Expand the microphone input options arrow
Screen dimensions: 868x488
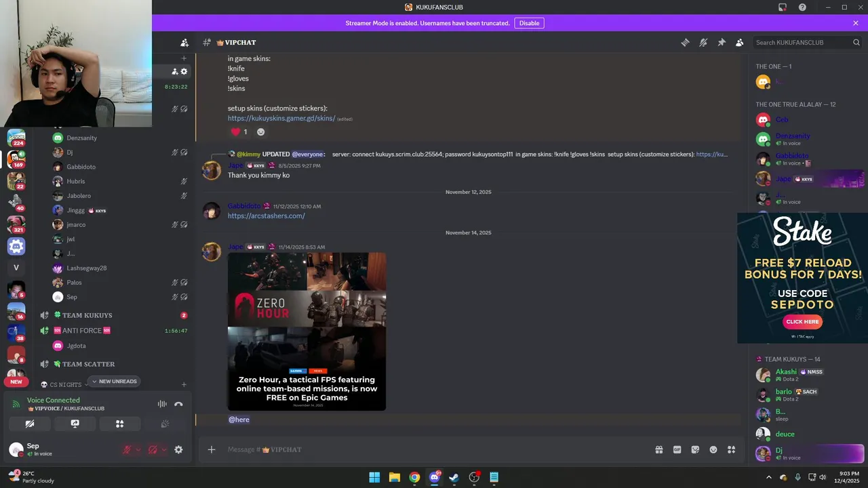pos(138,449)
